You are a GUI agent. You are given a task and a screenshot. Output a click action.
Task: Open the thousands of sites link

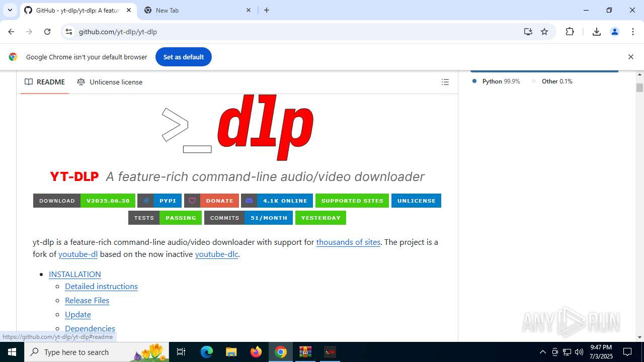coord(348,242)
